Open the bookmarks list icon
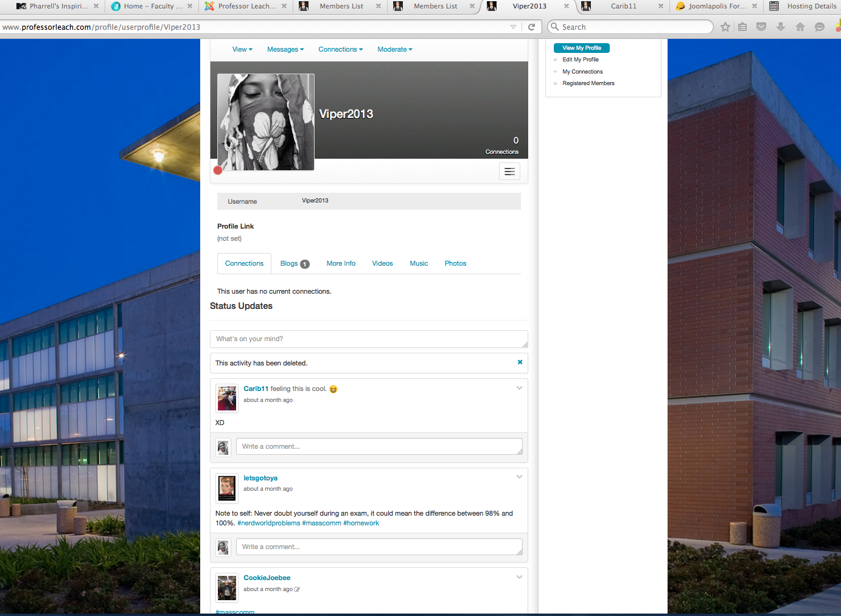Viewport: 841px width, 616px height. pos(742,27)
